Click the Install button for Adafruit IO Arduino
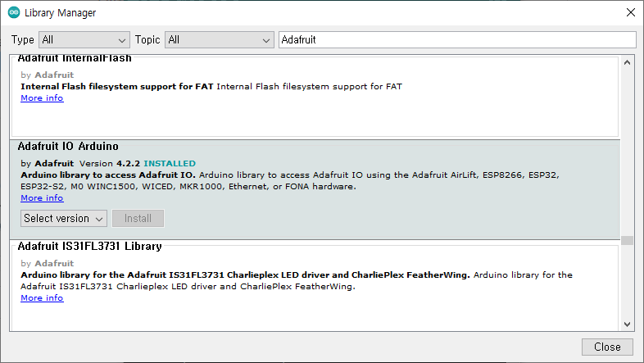The width and height of the screenshot is (644, 363). (x=138, y=219)
